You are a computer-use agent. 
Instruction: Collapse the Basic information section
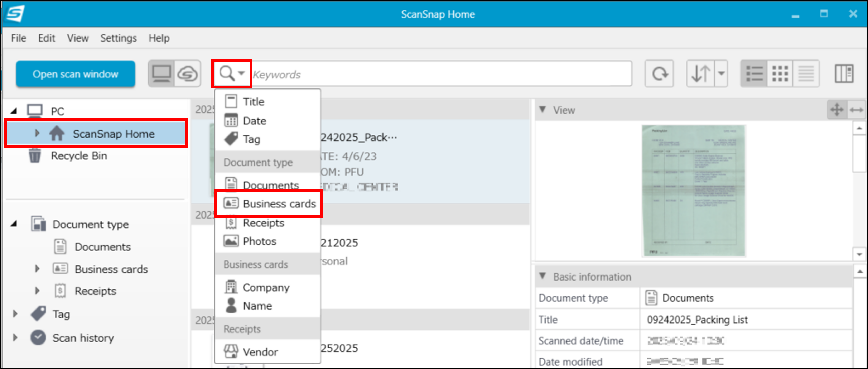[x=542, y=276]
